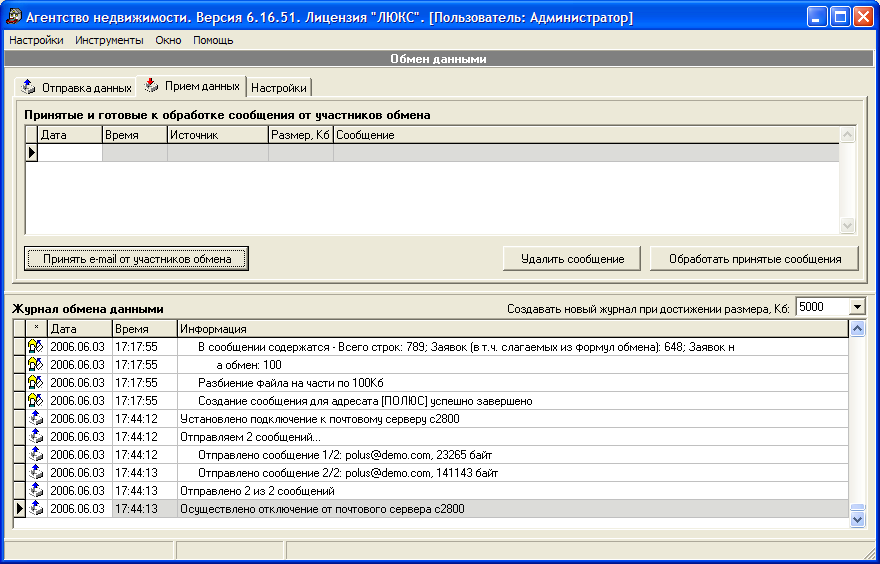Screen dimensions: 880x564
Task: Open the Инструменты menu
Action: point(109,40)
